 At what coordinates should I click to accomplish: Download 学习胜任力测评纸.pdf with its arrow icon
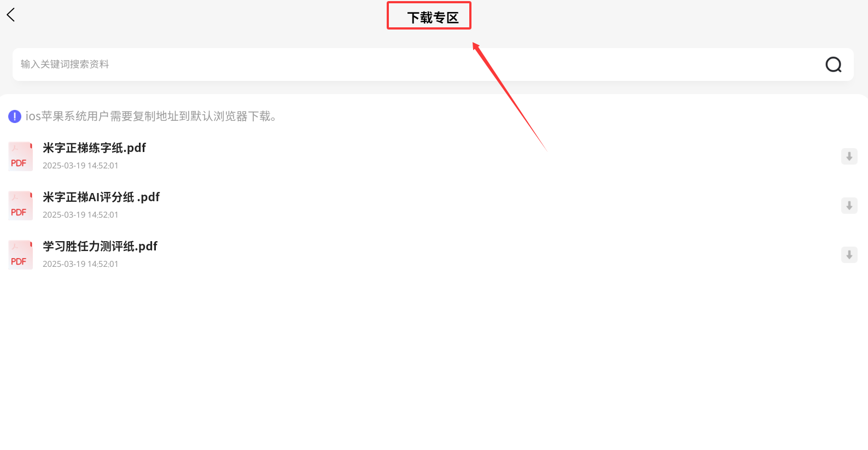tap(849, 255)
